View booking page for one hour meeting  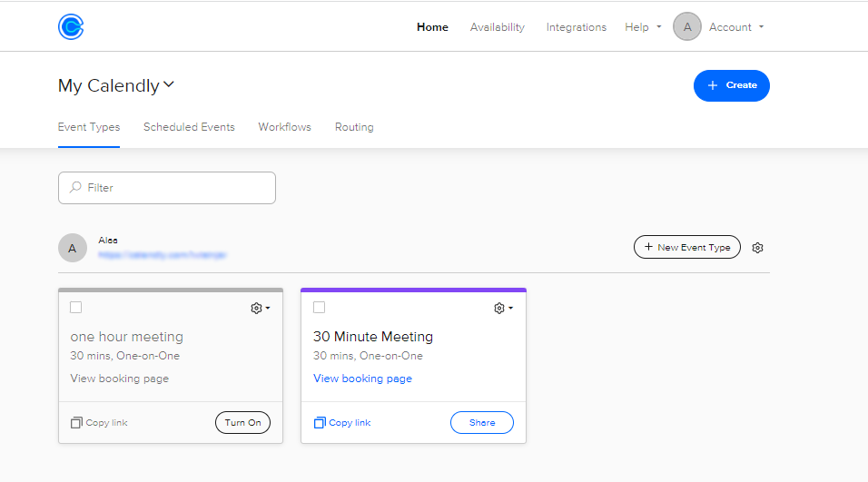pyautogui.click(x=120, y=379)
